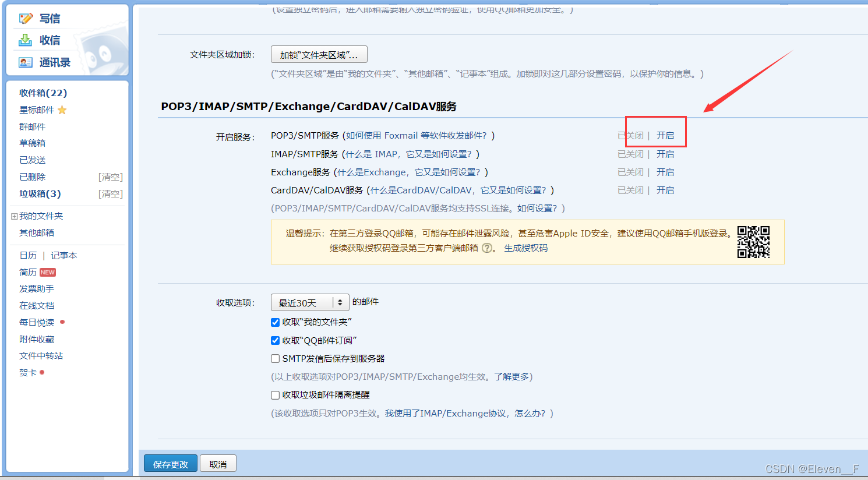Click 取消 button
The image size is (868, 480).
[218, 464]
